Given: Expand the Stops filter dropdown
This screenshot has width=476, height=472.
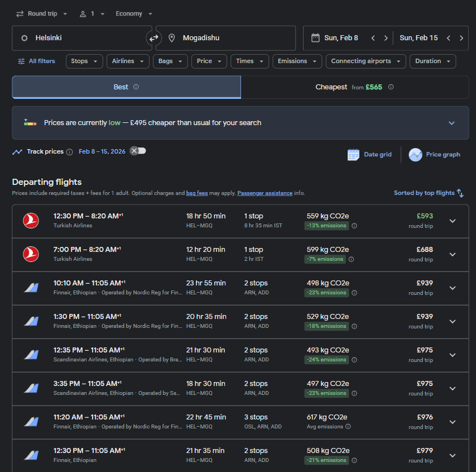Looking at the screenshot, I should 84,61.
